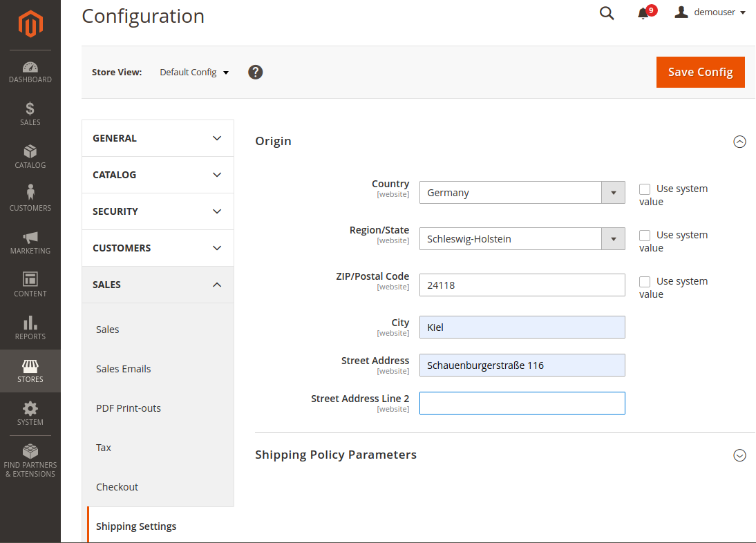Select the Tax settings item
The image size is (756, 543).
[104, 448]
